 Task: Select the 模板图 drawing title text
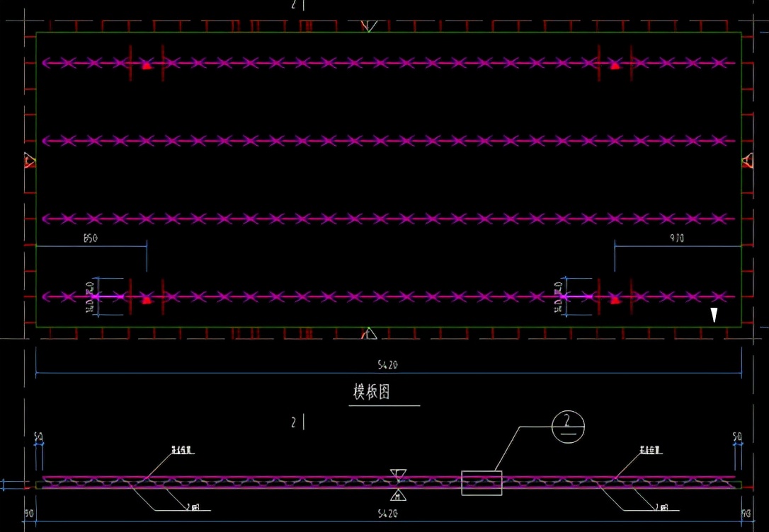[372, 392]
